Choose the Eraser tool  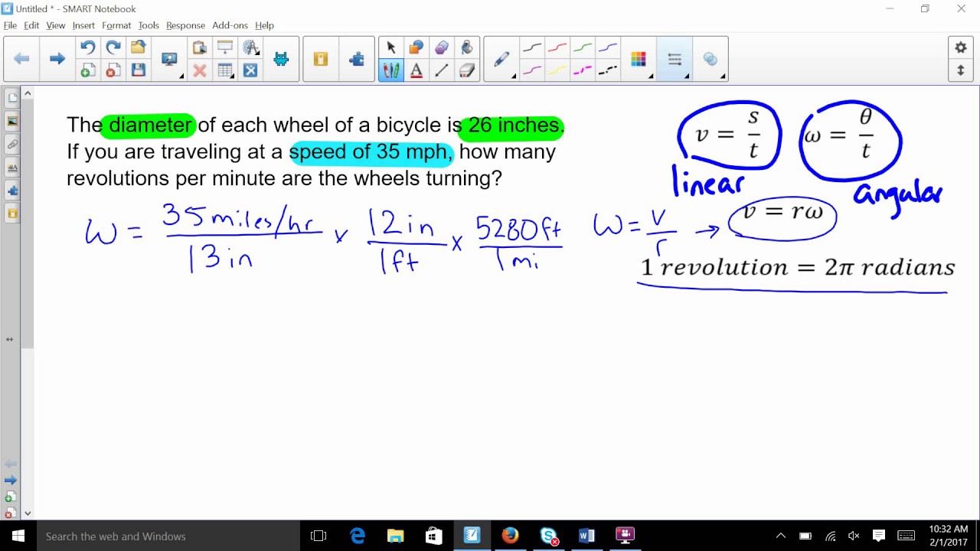coord(467,70)
